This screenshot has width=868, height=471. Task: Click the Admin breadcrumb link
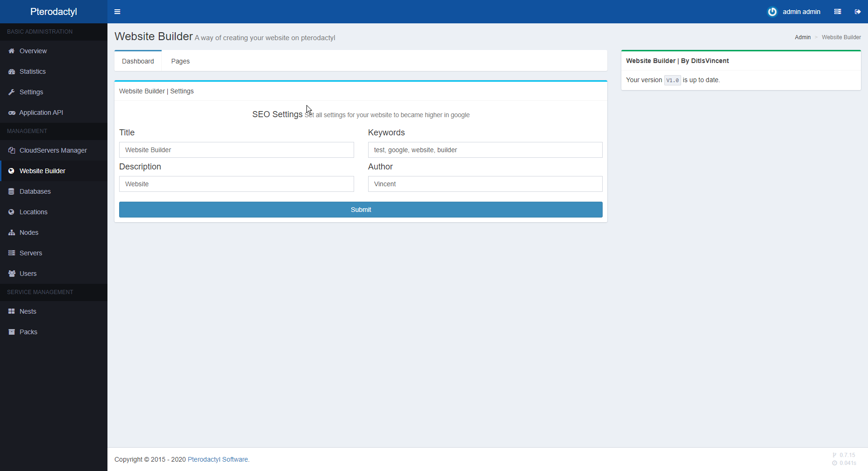tap(803, 37)
